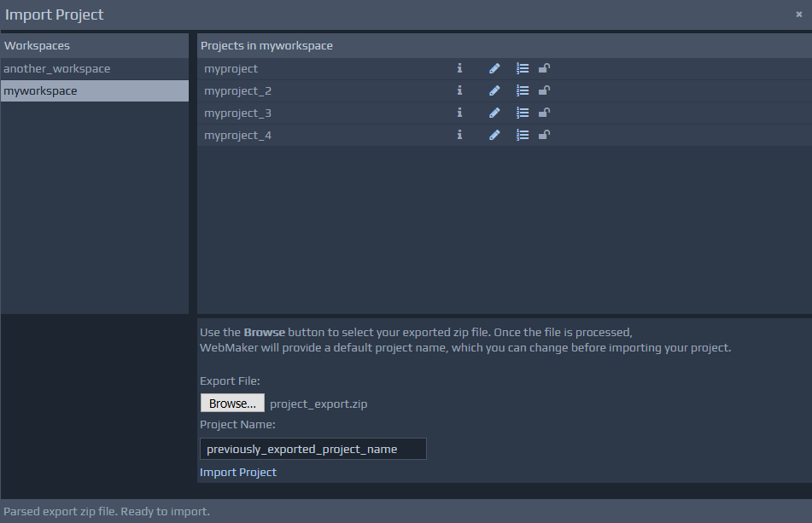This screenshot has width=812, height=523.
Task: Click the pencil edit icon for myproject_4
Action: pos(494,135)
